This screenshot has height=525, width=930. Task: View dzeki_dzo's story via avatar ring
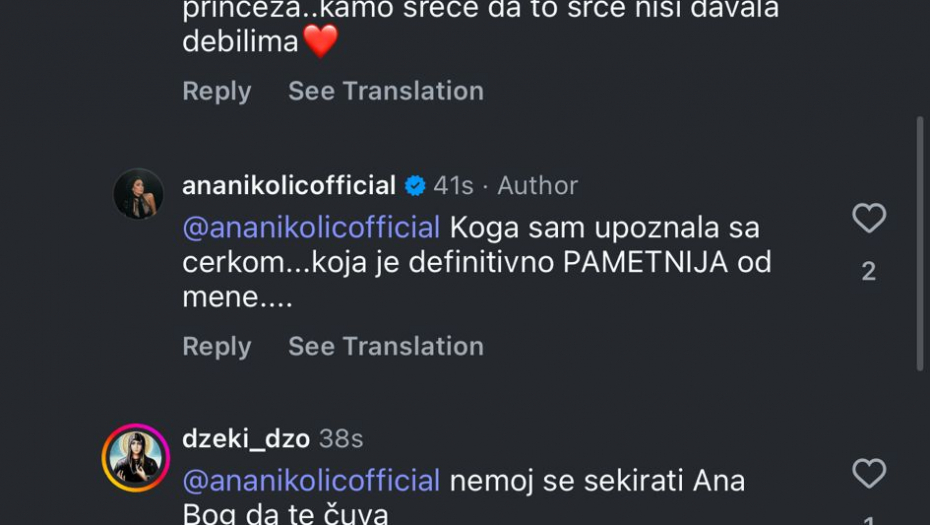(136, 458)
